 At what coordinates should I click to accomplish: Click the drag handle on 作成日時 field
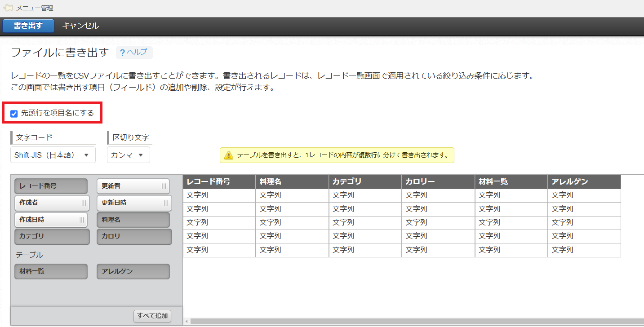pos(82,220)
